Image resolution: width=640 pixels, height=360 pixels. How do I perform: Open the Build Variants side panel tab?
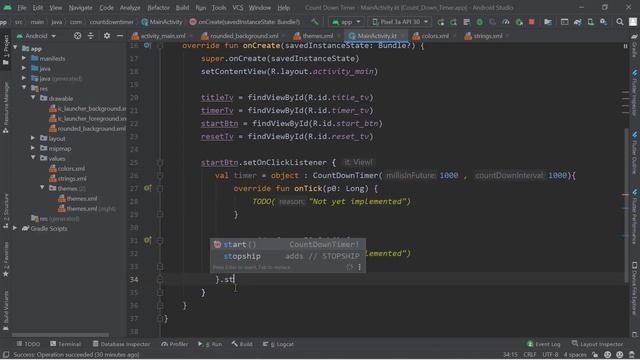click(x=6, y=310)
